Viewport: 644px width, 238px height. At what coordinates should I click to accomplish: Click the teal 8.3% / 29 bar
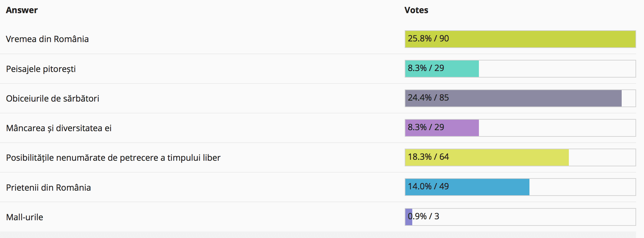[442, 69]
